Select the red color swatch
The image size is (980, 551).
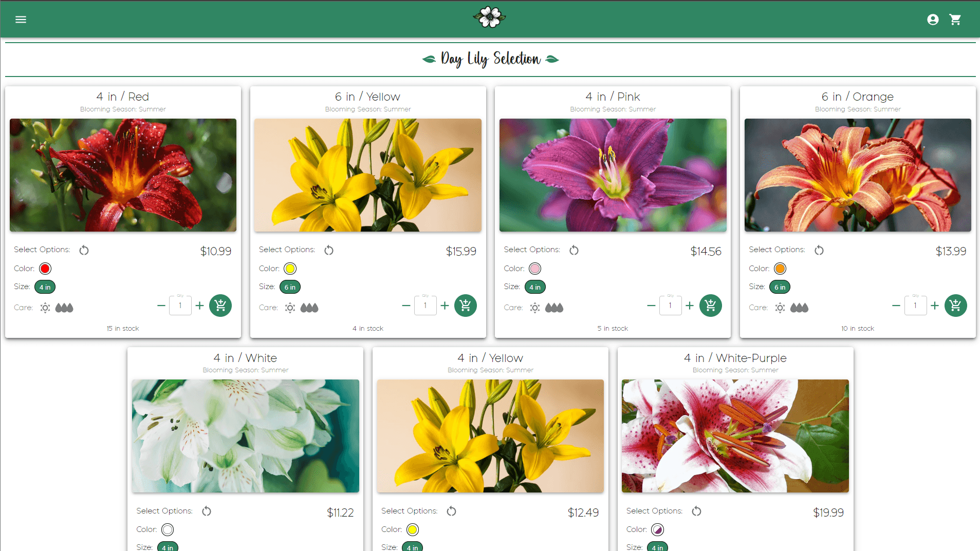[45, 269]
